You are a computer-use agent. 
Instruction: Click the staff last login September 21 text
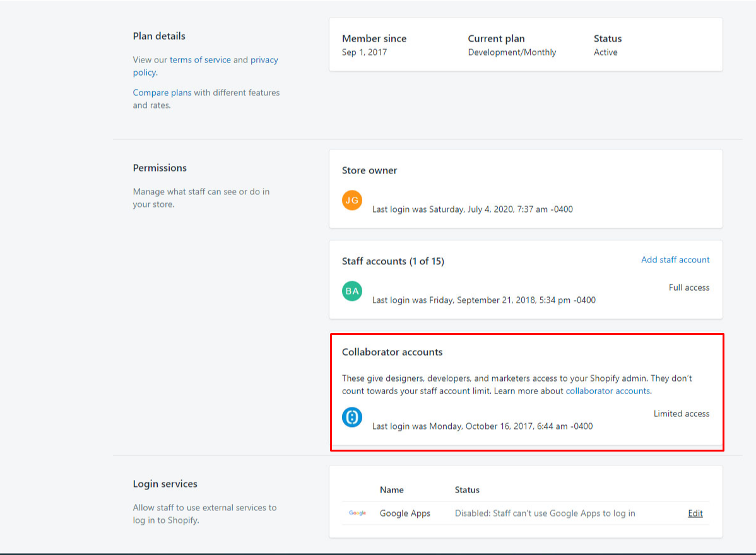(483, 300)
